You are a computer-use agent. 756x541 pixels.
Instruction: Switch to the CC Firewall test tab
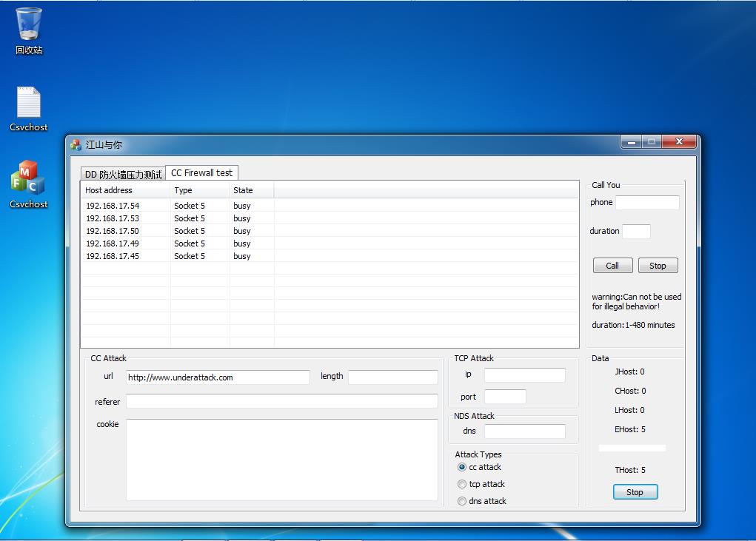201,173
